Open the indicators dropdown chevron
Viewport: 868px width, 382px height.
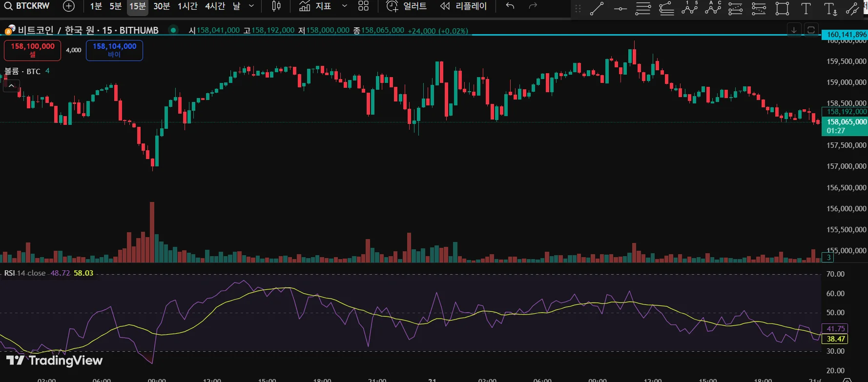coord(345,6)
